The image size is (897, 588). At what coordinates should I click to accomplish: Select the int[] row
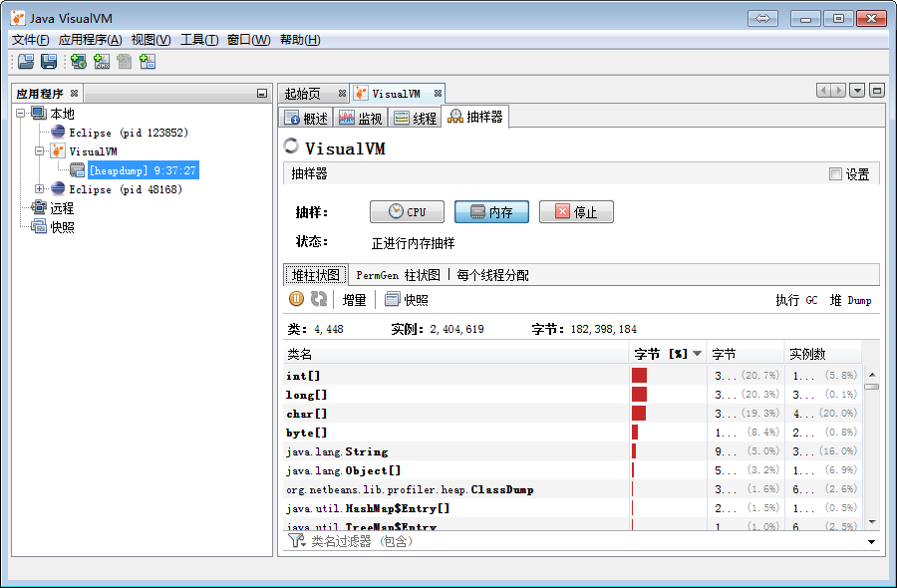tap(572, 375)
